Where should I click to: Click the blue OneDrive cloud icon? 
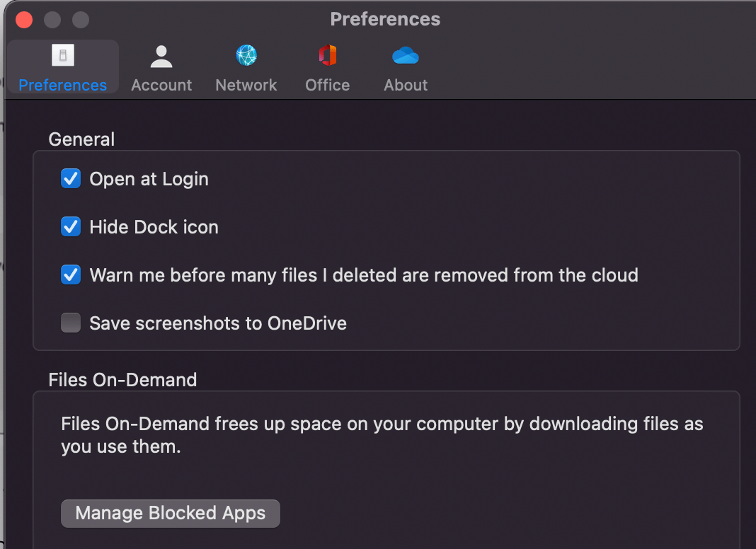(406, 56)
